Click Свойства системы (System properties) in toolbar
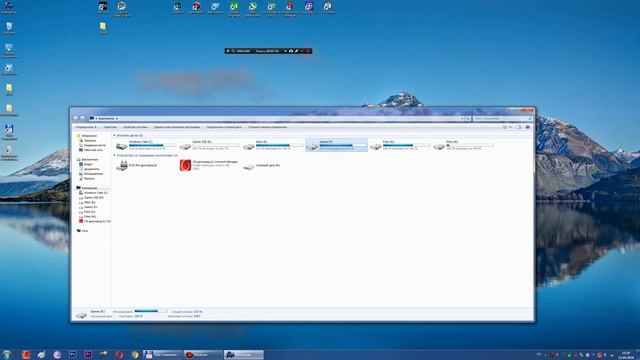The image size is (640, 360). coord(135,127)
